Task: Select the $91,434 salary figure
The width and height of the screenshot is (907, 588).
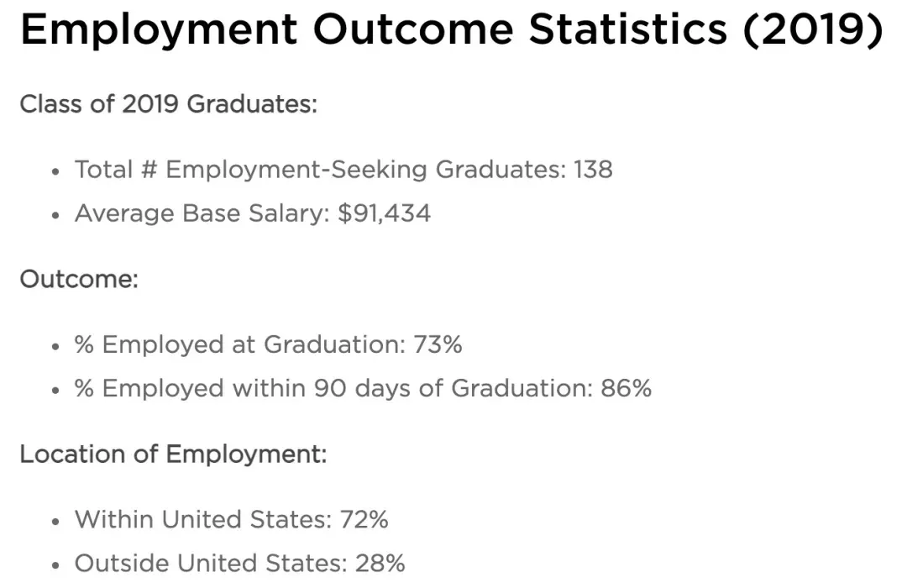Action: 384,213
